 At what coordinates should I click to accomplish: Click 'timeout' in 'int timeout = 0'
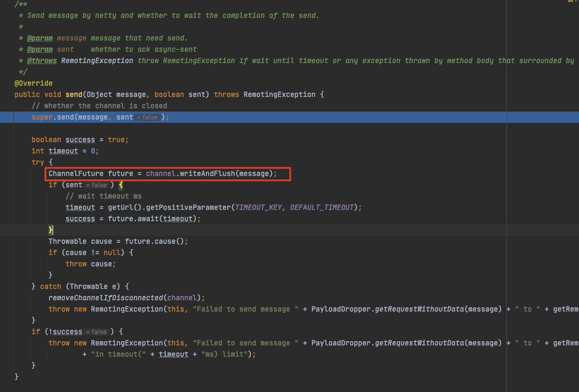[63, 151]
